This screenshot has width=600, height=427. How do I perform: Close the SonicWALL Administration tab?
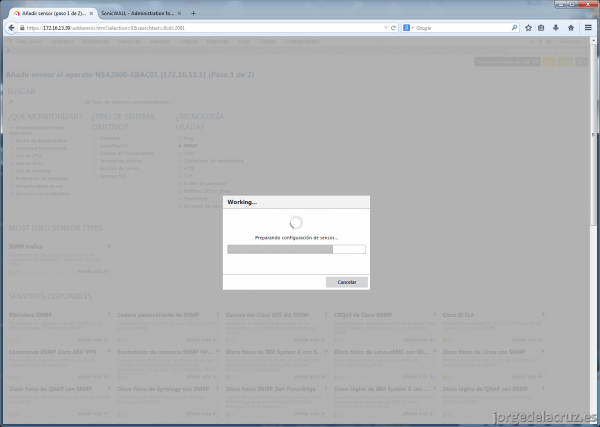coord(179,13)
